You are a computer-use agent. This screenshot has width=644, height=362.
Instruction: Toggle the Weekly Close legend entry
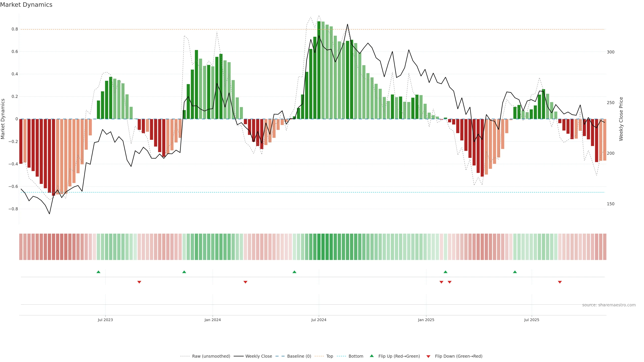(x=258, y=356)
